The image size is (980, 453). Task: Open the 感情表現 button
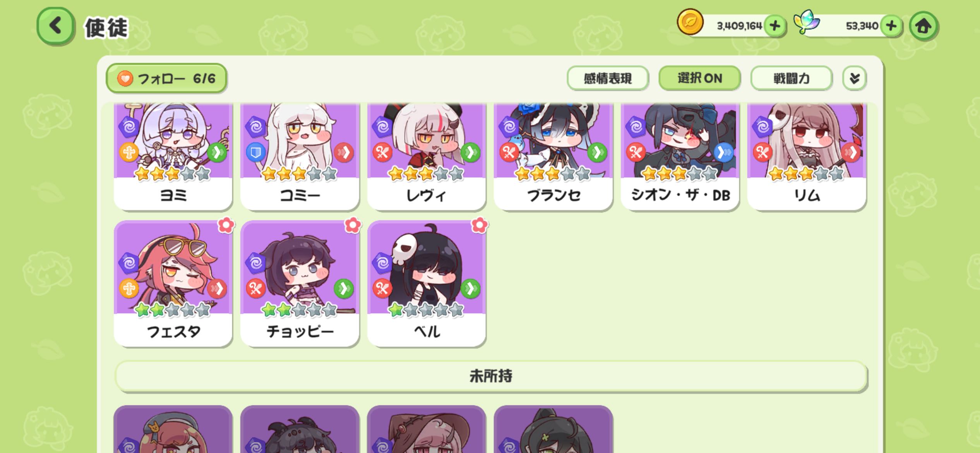608,78
